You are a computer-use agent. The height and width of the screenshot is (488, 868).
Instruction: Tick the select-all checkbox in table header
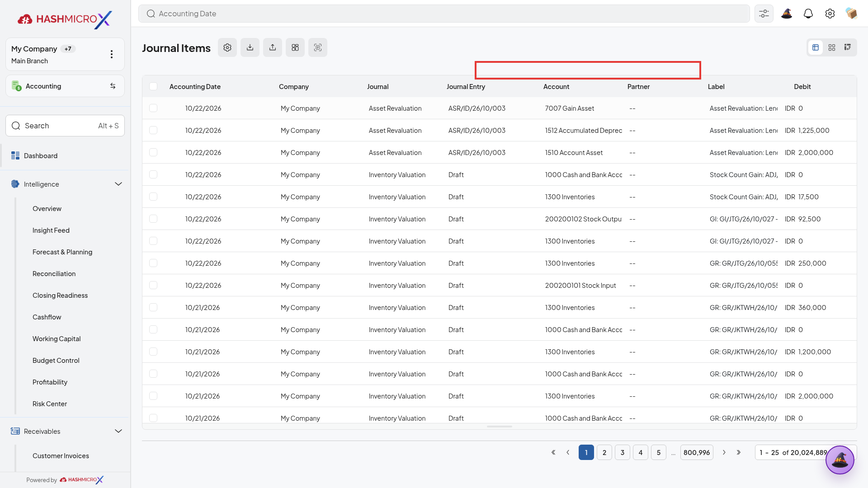(x=153, y=86)
